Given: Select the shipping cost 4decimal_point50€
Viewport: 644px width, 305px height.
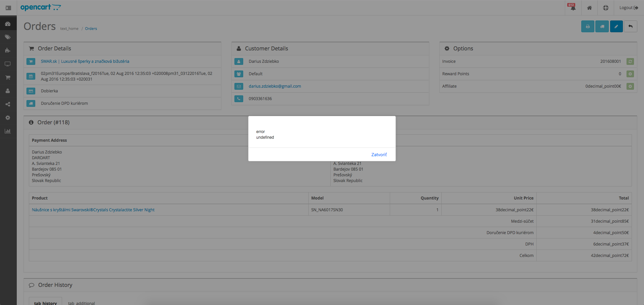Looking at the screenshot, I should point(611,233).
